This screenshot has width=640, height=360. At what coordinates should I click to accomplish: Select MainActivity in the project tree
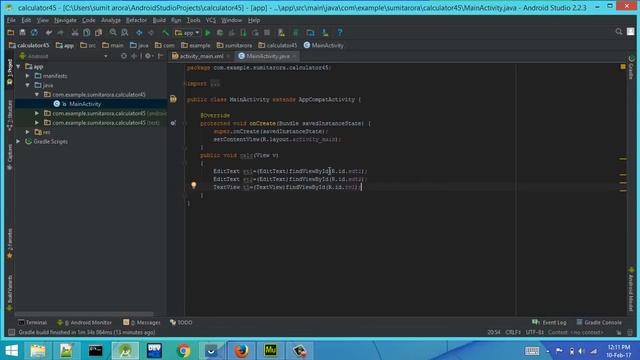[x=85, y=104]
